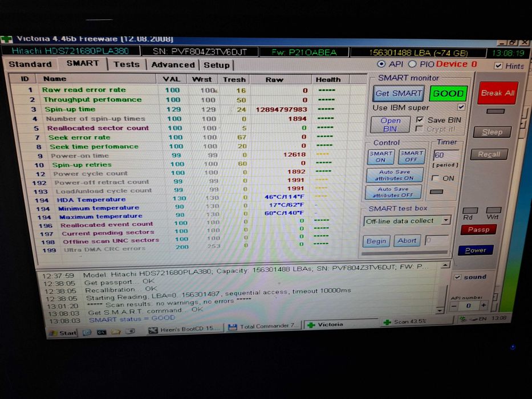This screenshot has height=399, width=532.
Task: Toggle the Use IBM super checkbox
Action: tap(461, 107)
